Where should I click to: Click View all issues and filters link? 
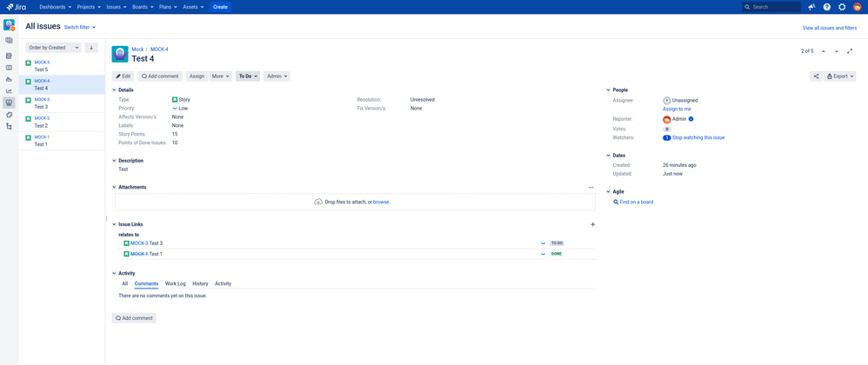point(829,28)
